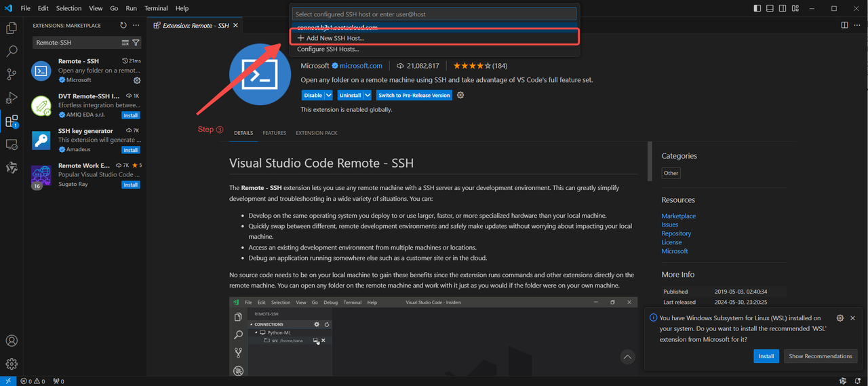
Task: Install the WSL extension from notification
Action: click(766, 356)
